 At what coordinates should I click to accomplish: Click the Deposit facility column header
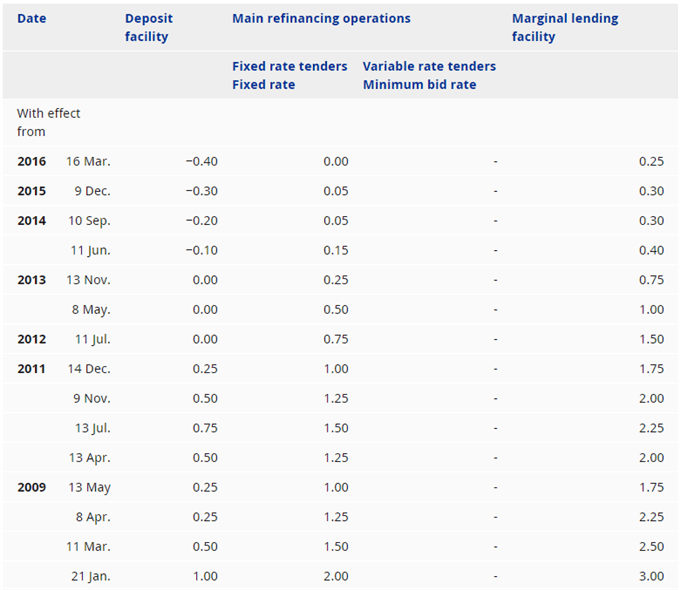(x=149, y=27)
